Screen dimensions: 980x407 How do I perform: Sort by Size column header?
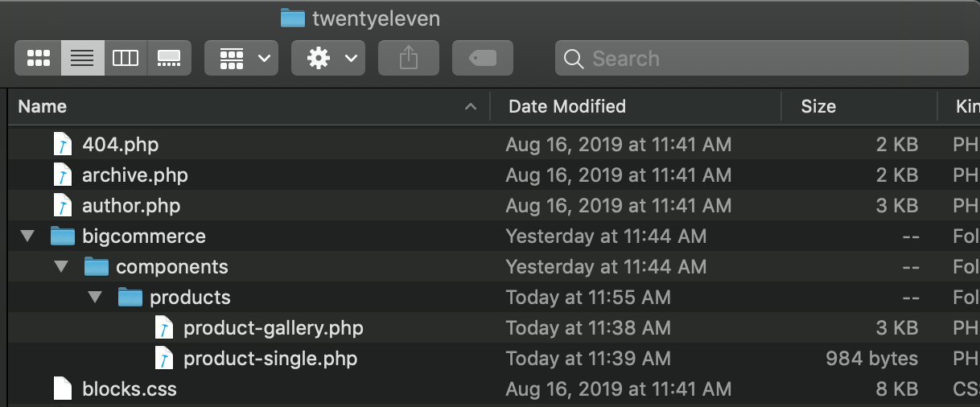859,106
